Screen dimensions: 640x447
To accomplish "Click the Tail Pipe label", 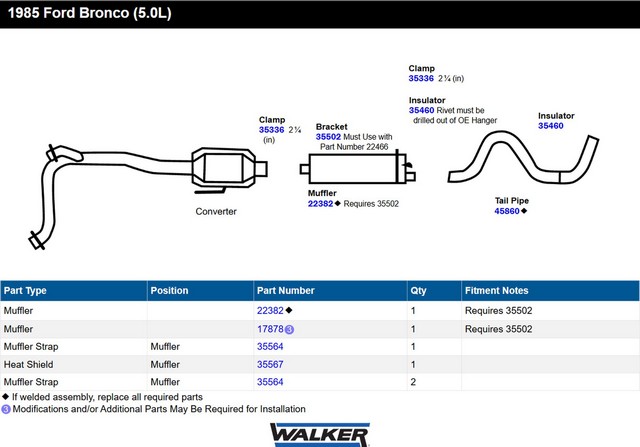I will click(512, 201).
